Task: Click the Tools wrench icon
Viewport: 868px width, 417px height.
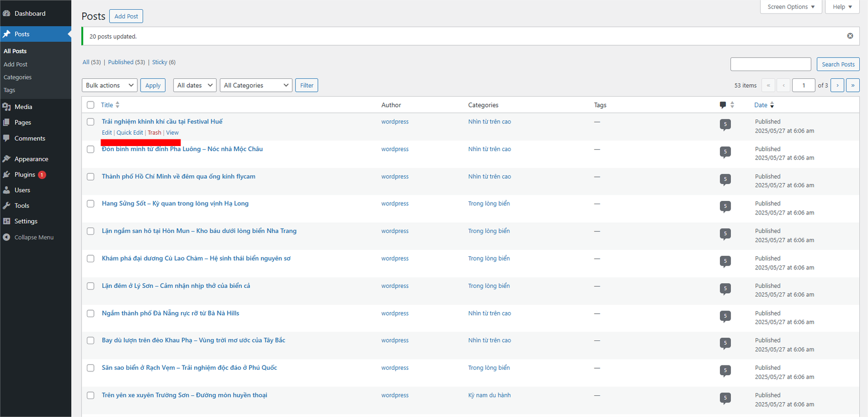Action: [x=7, y=206]
